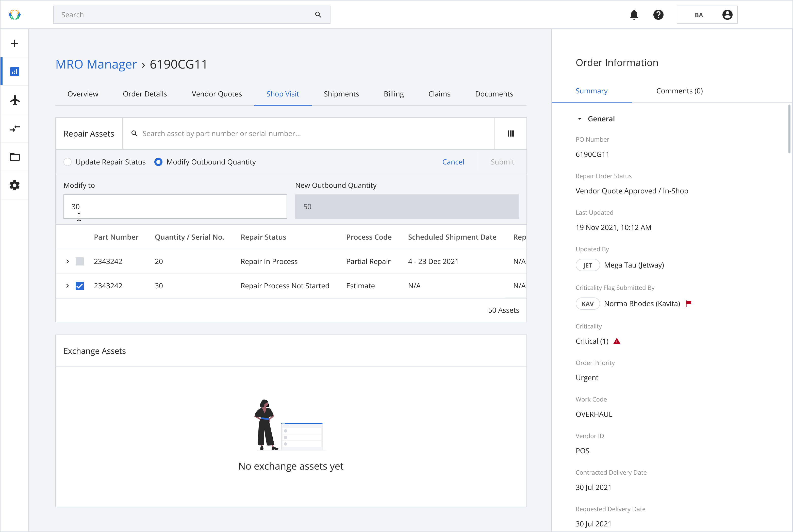Viewport: 793px width, 532px height.
Task: Select Update Repair Status radio option
Action: 68,162
